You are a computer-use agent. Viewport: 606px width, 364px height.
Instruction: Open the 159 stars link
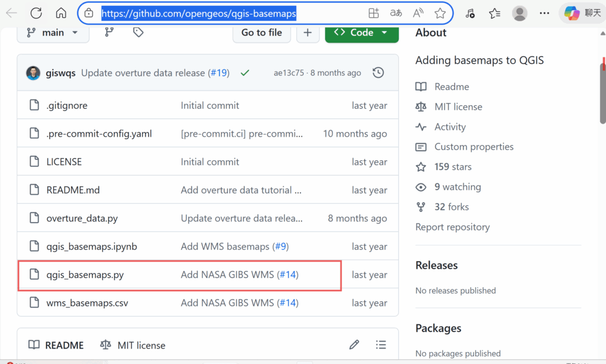pos(453,167)
